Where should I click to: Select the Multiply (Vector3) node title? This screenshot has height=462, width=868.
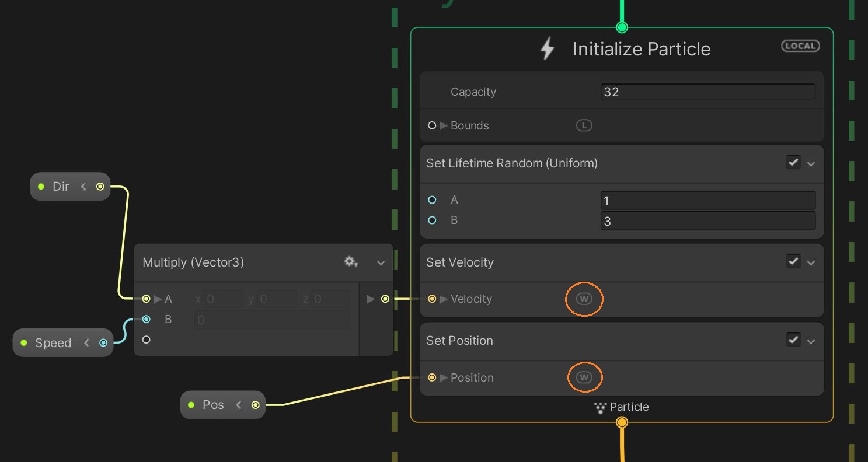click(x=193, y=262)
